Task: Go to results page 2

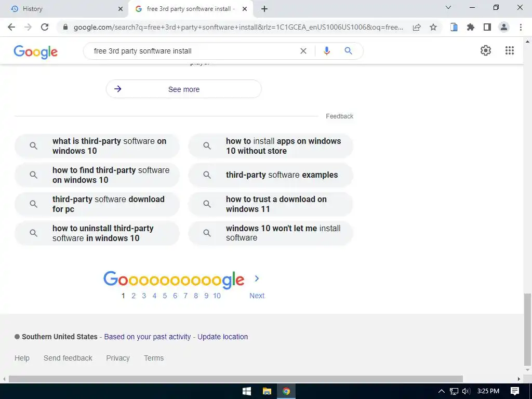Action: (134, 296)
